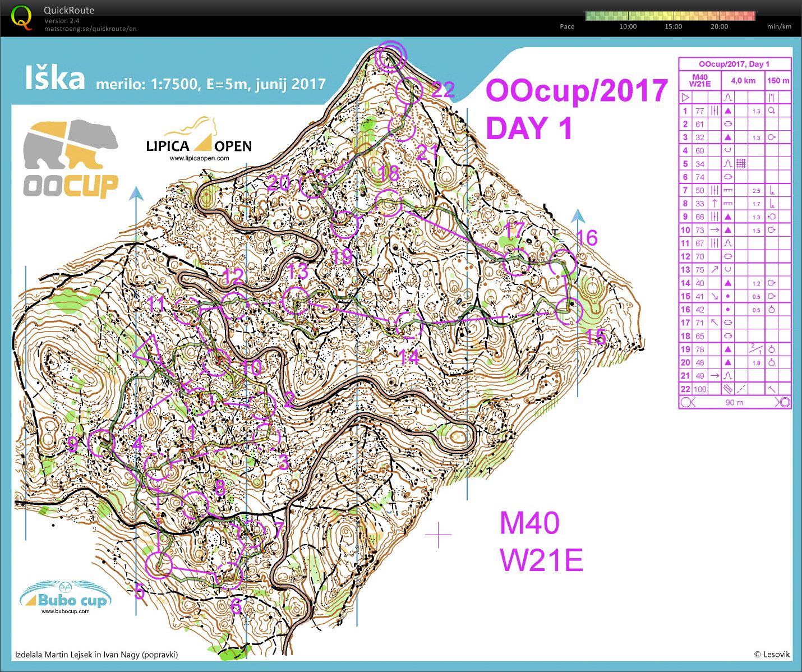802x672 pixels.
Task: Click the QuickRoute Q logo icon
Action: coord(21,17)
